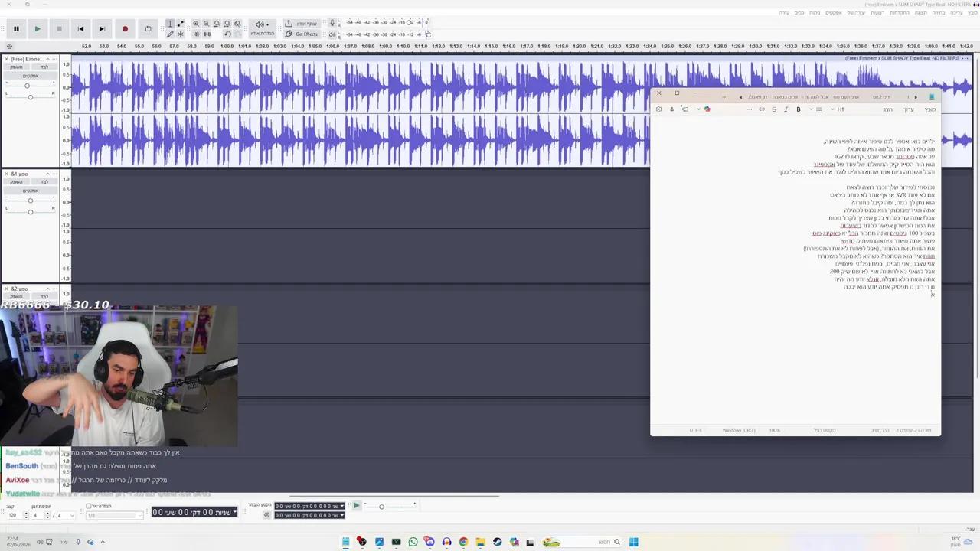Solo the third audio track
This screenshot has height=551, width=980.
click(44, 297)
